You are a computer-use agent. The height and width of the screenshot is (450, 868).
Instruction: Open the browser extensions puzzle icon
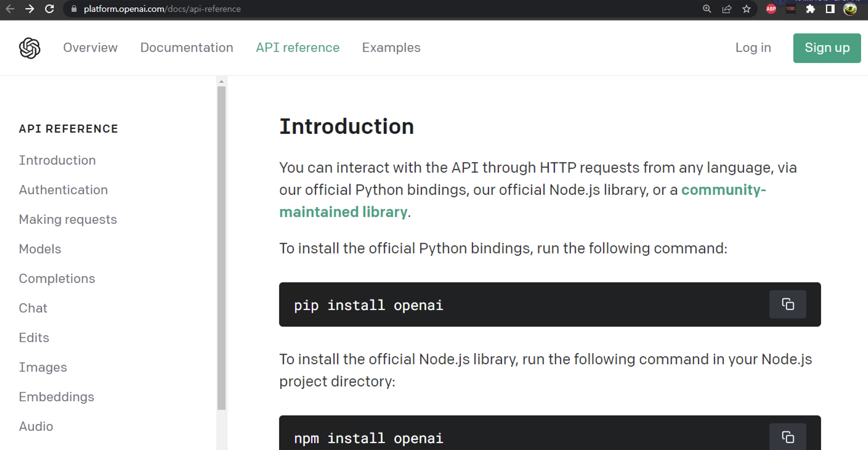[810, 9]
